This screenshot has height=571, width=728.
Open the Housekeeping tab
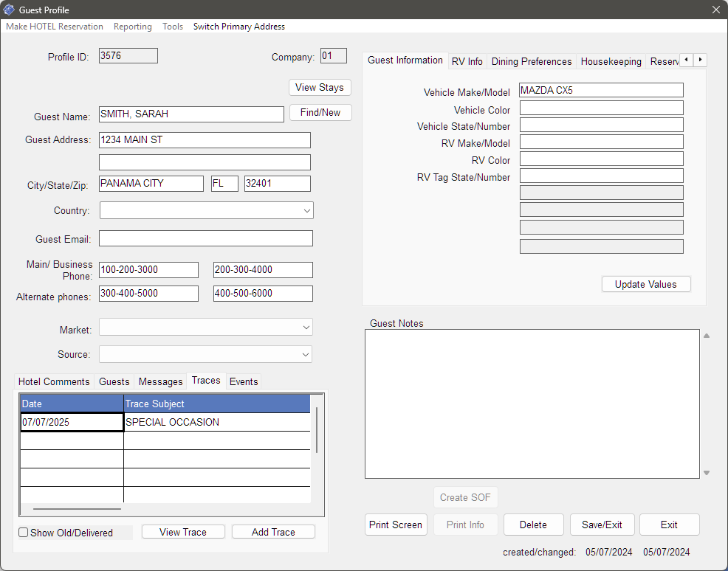click(x=611, y=62)
